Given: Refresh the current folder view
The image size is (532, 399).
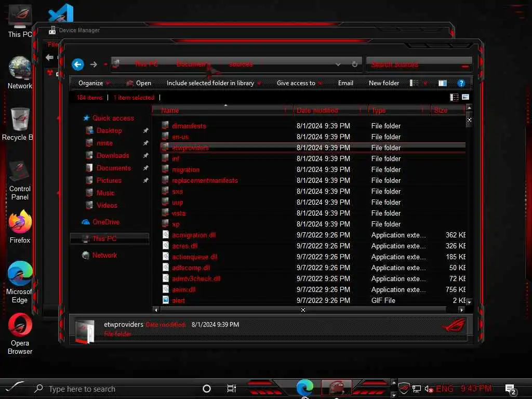Looking at the screenshot, I should click(354, 64).
